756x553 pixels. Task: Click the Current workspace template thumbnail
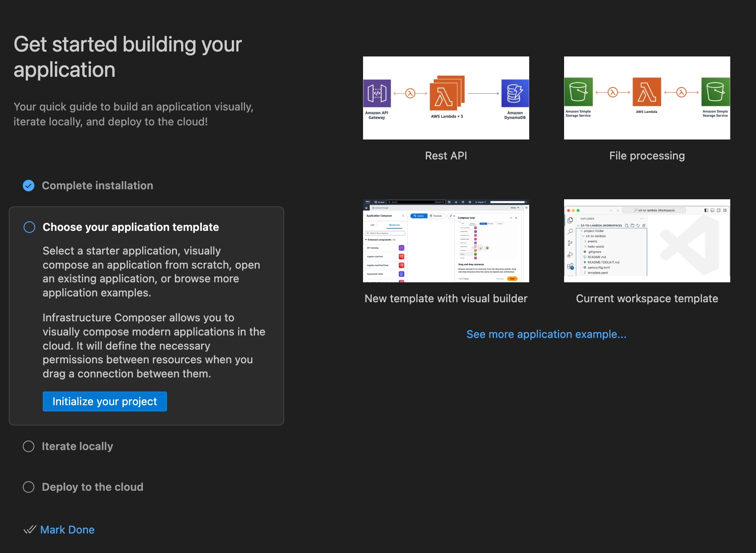pos(646,241)
